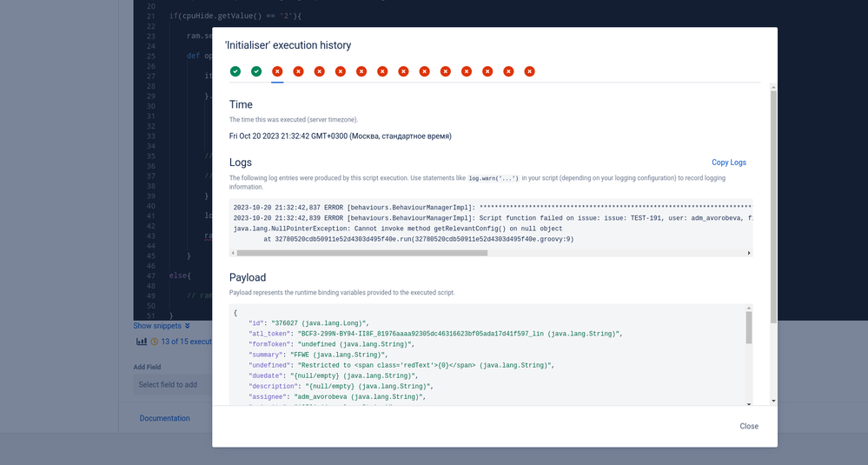Click payload scroll-down arrow
This screenshot has height=465, width=868.
(x=749, y=404)
